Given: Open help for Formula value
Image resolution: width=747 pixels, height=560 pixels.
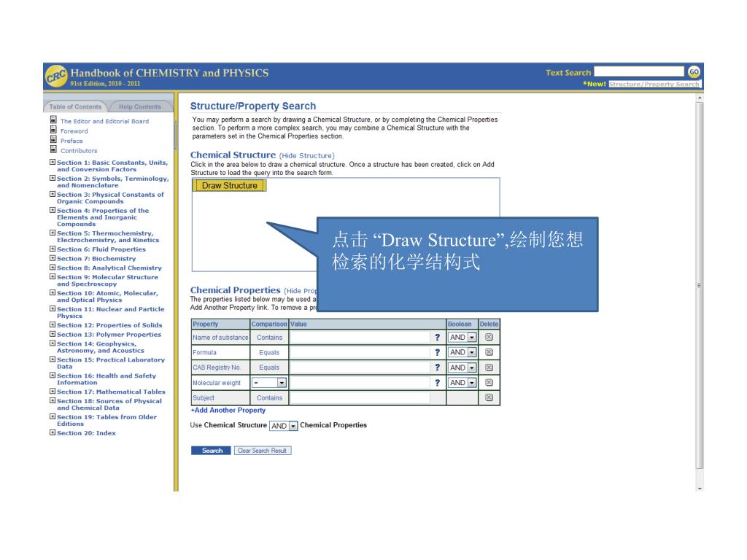Looking at the screenshot, I should coord(438,352).
